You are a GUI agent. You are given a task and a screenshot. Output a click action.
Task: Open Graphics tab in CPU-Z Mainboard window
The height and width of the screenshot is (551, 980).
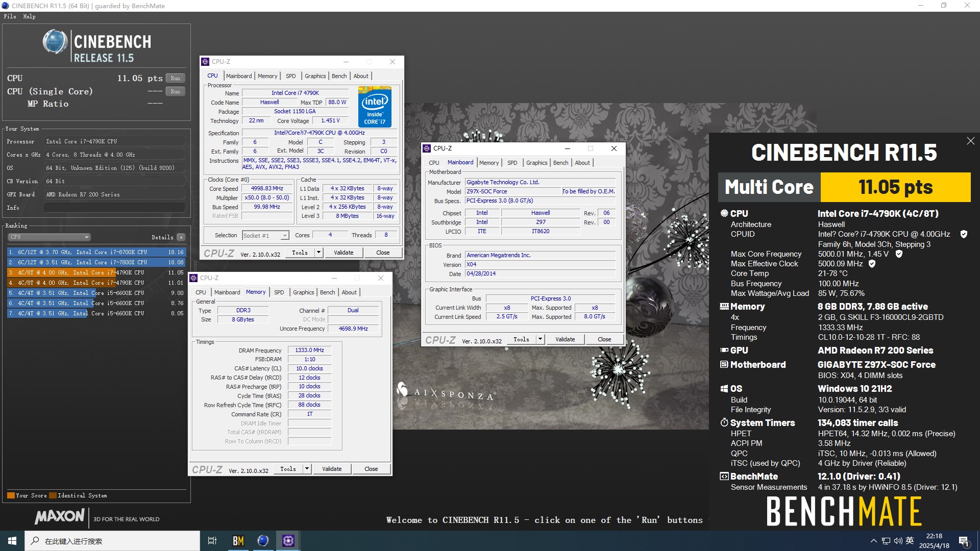coord(536,163)
